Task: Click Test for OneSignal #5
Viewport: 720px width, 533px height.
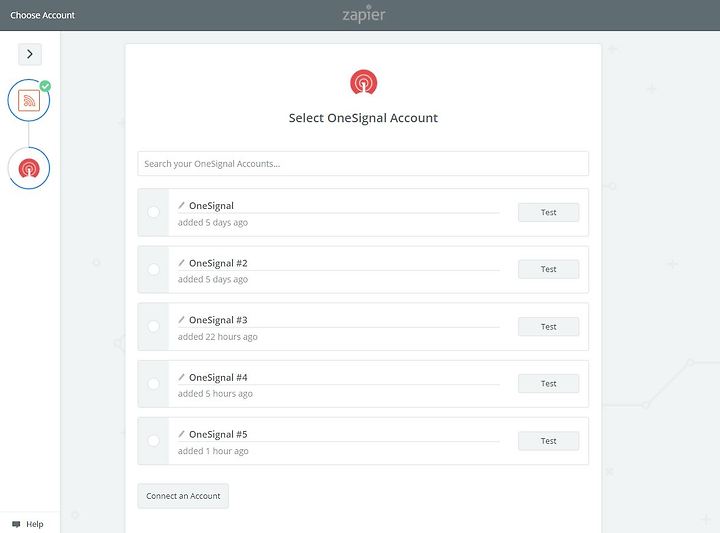Action: pos(548,441)
